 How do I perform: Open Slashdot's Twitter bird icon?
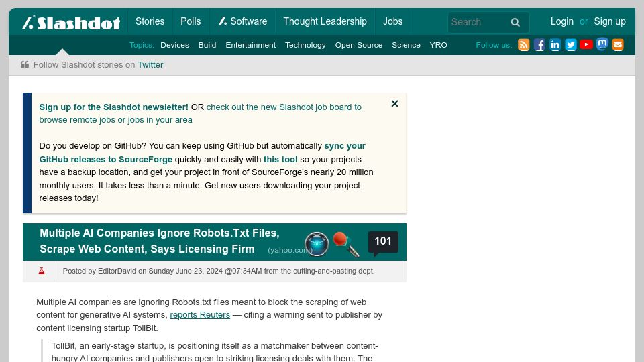pos(570,45)
